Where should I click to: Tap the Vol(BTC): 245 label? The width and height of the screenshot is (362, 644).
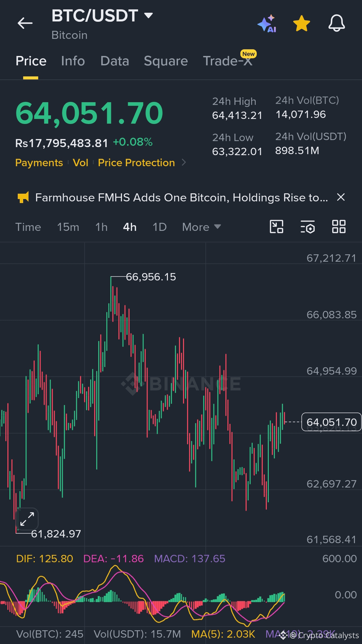pyautogui.click(x=50, y=634)
